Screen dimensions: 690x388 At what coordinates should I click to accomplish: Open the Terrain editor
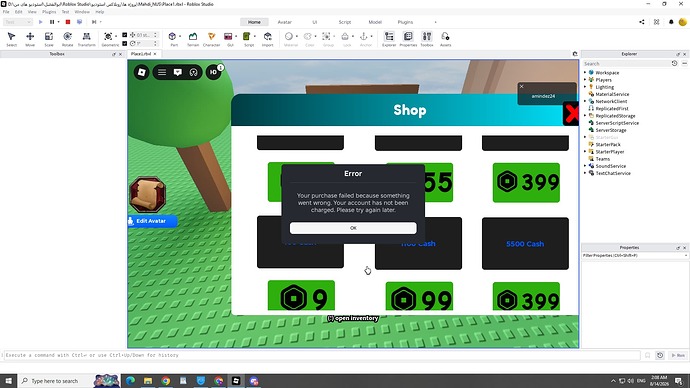[x=193, y=39]
